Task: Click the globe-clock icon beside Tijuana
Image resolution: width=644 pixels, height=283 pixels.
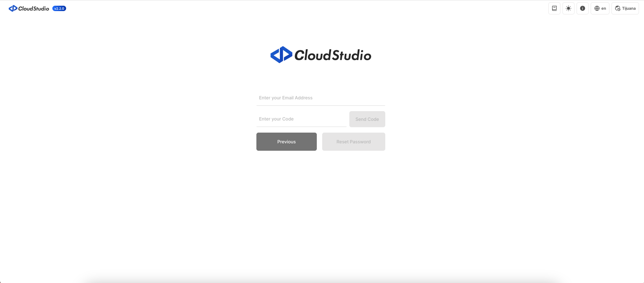Action: pos(617,8)
